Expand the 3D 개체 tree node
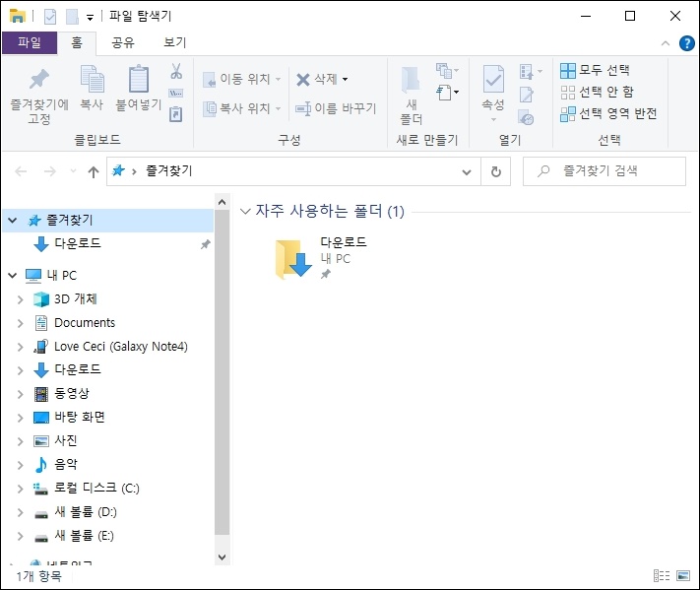The height and width of the screenshot is (590, 700). point(20,299)
